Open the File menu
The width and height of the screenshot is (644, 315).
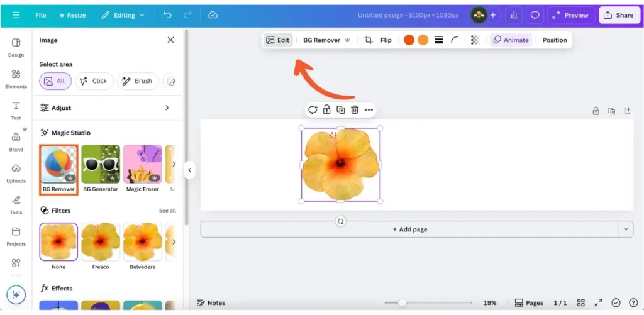point(41,15)
